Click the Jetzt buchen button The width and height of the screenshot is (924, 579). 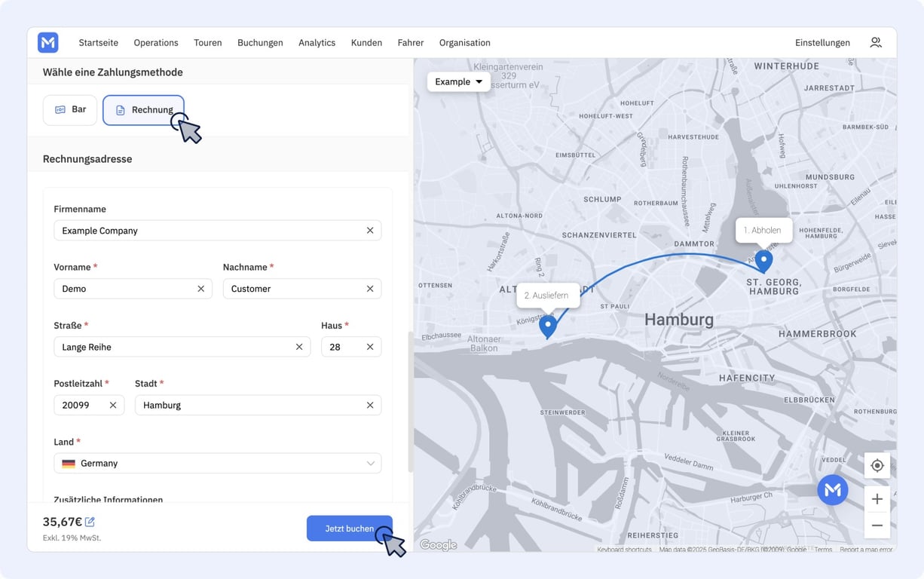(x=350, y=528)
